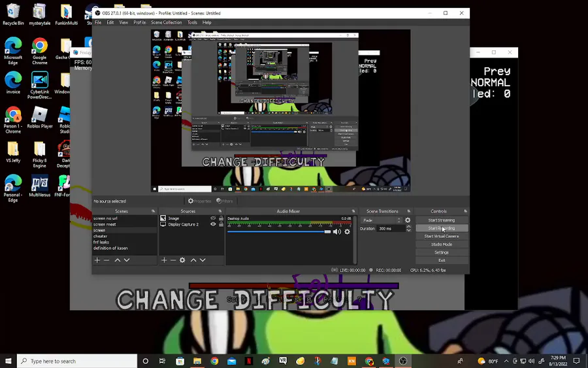Click the Duration 300 ms field
The width and height of the screenshot is (588, 368).
click(391, 229)
